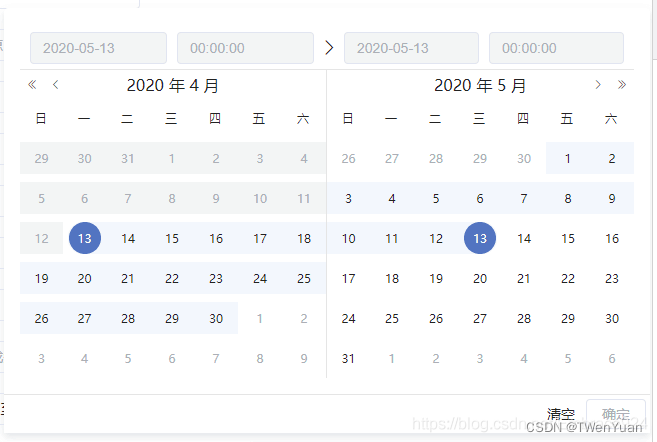Select April 15 in the left calendar
The height and width of the screenshot is (442, 657).
[x=172, y=238]
